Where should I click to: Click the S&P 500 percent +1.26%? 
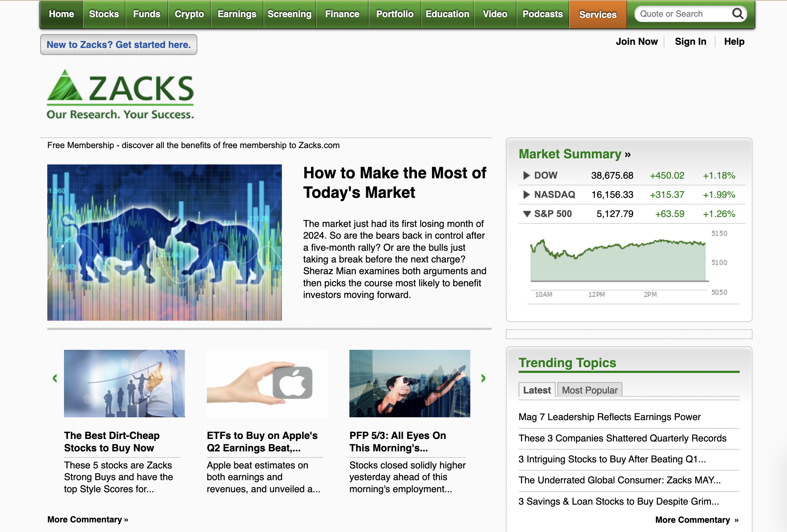(719, 214)
